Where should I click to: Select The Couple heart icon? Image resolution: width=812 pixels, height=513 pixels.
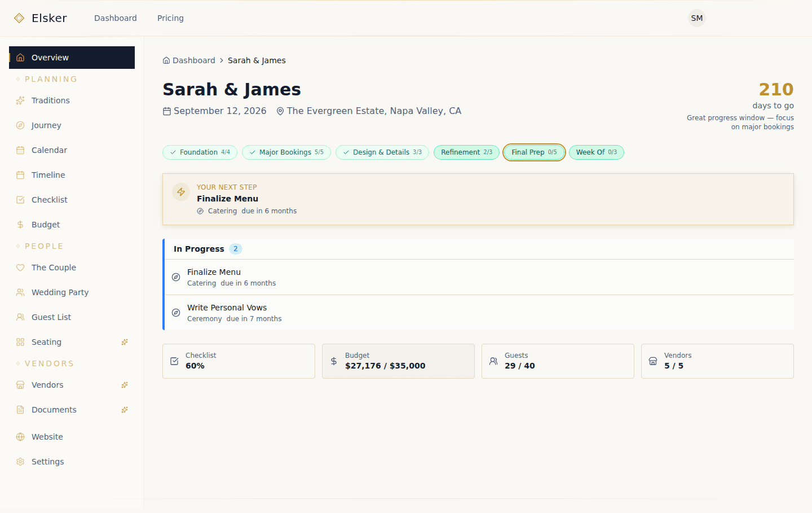[x=20, y=267]
